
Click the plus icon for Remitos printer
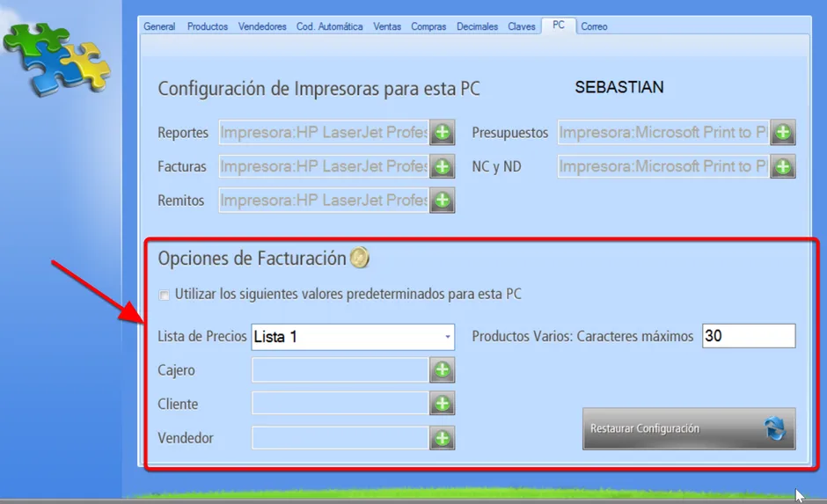pyautogui.click(x=442, y=201)
